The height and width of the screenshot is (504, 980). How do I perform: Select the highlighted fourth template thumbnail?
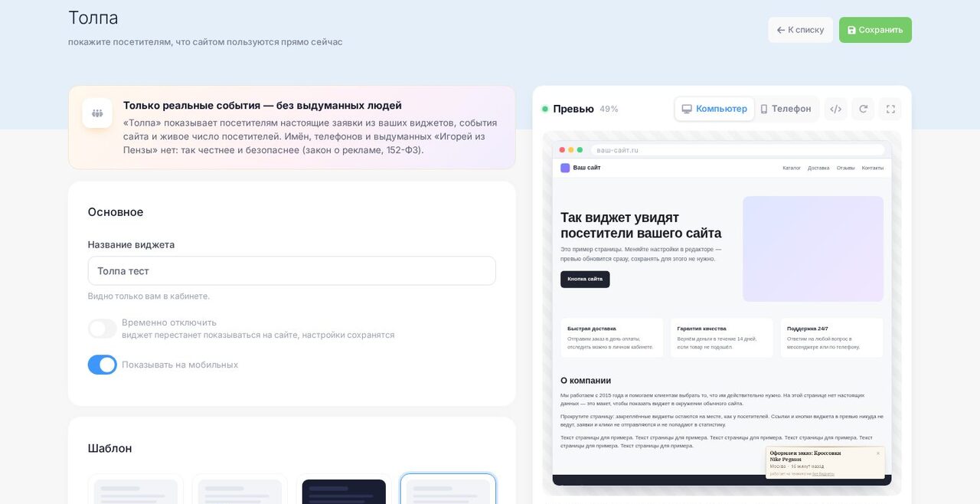click(448, 489)
